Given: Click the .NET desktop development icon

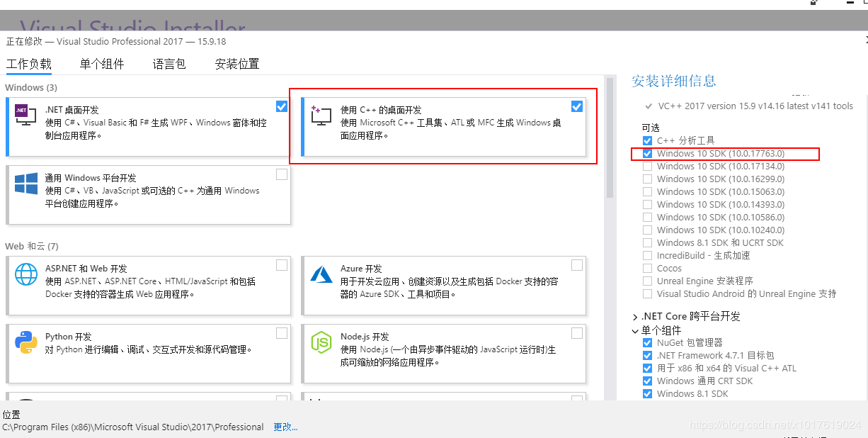Looking at the screenshot, I should coord(25,113).
